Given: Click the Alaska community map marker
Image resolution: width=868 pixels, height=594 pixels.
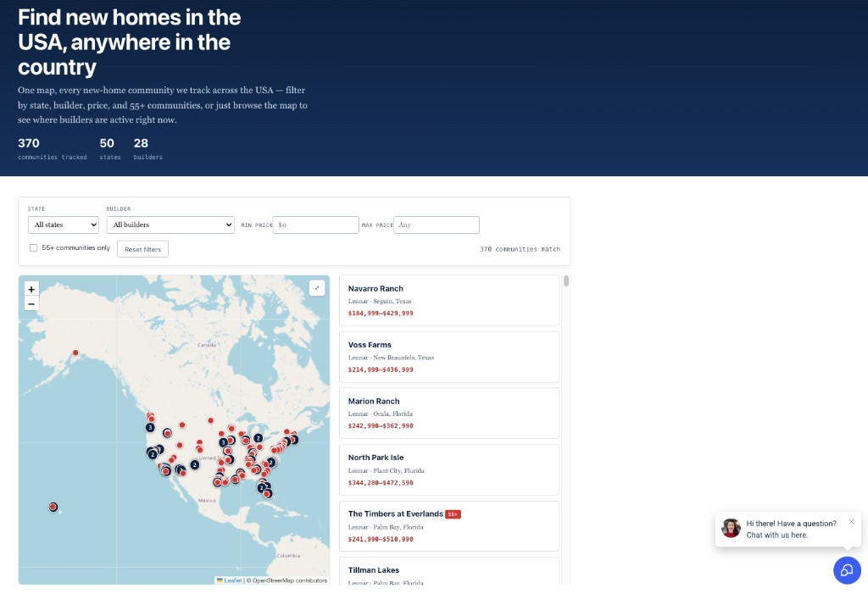Looking at the screenshot, I should click(x=75, y=353).
